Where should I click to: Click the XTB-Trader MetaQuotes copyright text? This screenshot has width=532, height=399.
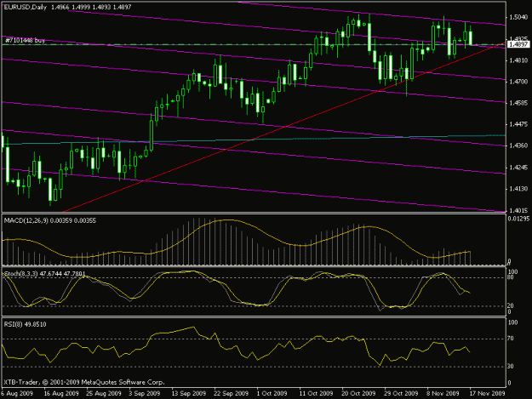pos(84,382)
